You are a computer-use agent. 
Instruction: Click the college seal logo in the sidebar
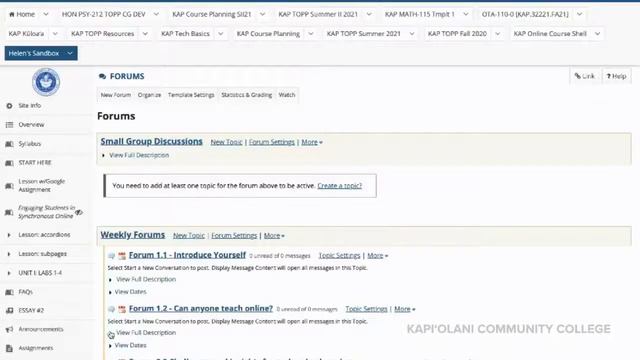46,82
